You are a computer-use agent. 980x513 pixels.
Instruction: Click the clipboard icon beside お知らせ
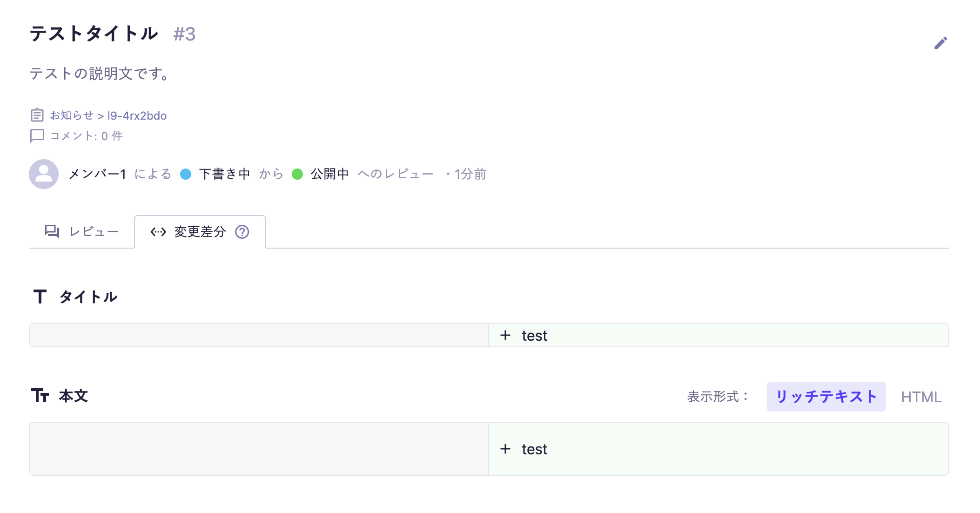(x=37, y=115)
